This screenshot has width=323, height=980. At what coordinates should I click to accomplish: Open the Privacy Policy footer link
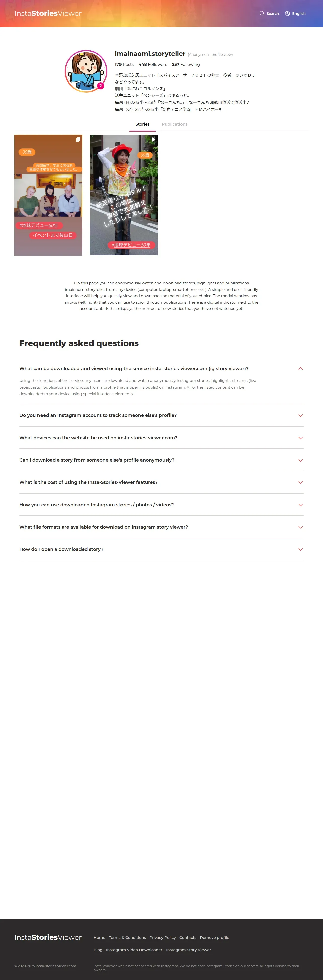coord(163,937)
